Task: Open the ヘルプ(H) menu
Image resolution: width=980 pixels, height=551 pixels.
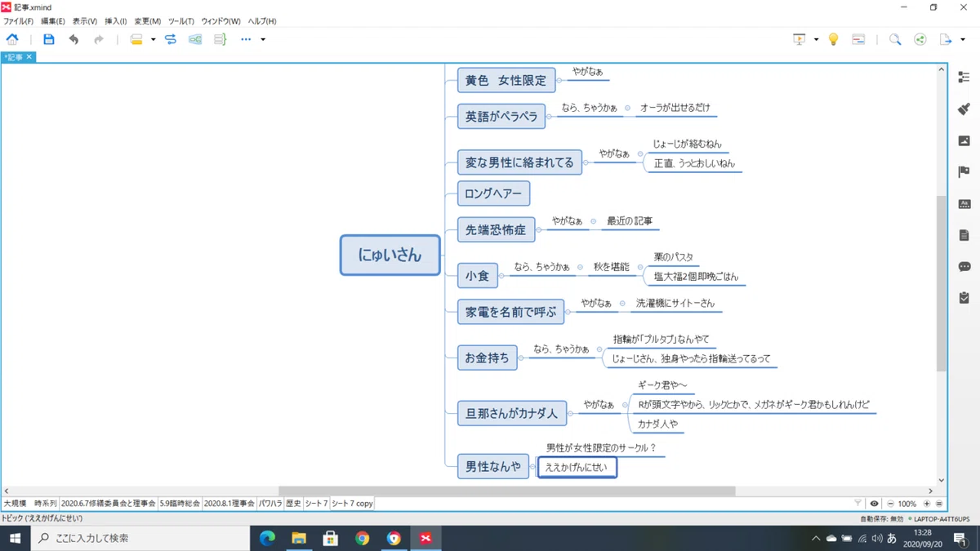Action: click(262, 21)
